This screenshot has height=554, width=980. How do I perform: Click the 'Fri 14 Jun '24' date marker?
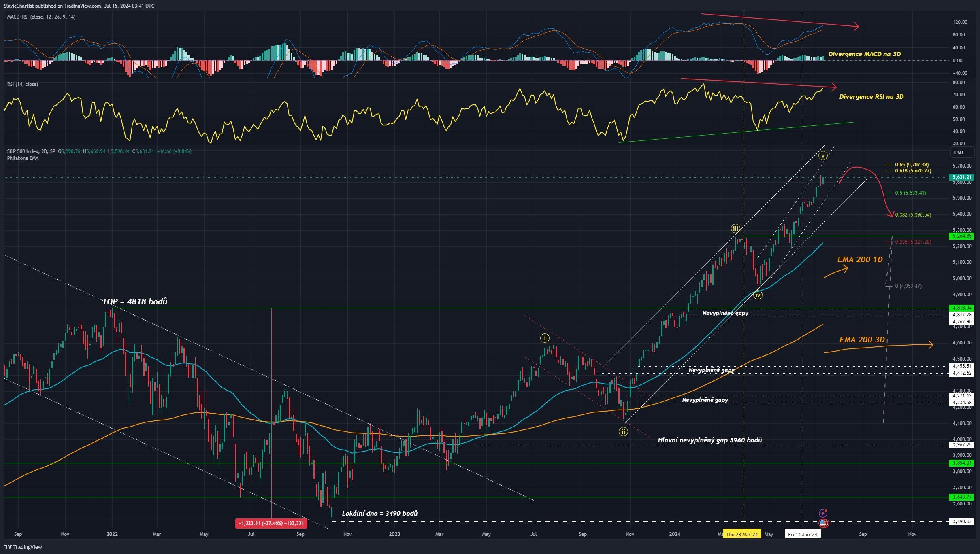pyautogui.click(x=803, y=534)
